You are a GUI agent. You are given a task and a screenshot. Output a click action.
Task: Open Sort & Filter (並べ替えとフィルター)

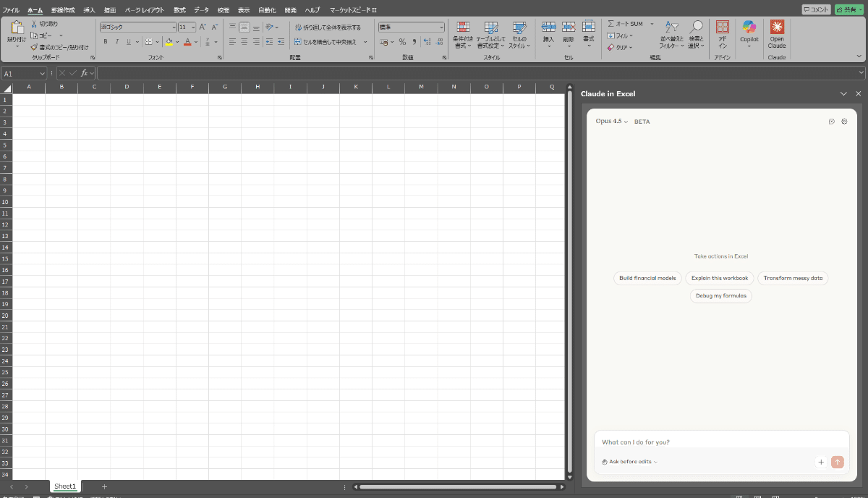671,34
